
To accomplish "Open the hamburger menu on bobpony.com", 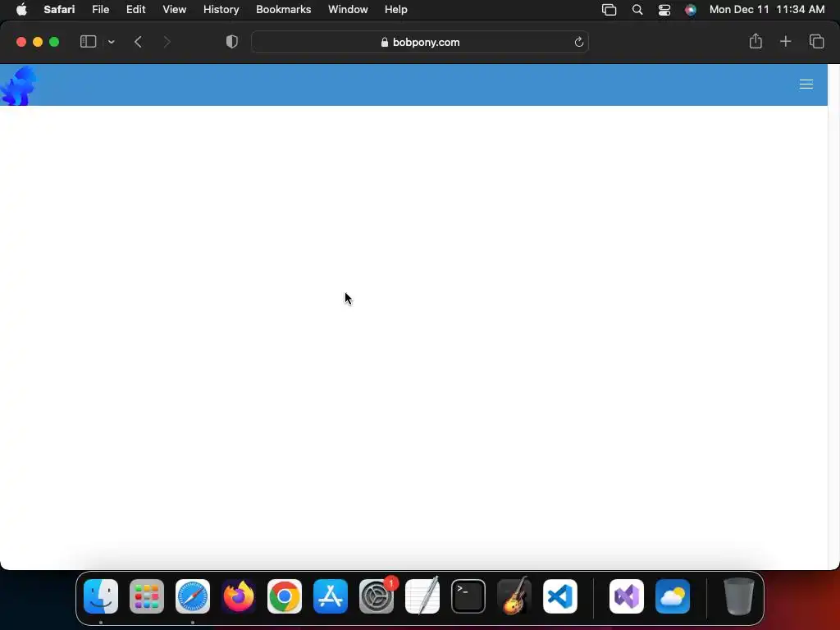I will (806, 84).
